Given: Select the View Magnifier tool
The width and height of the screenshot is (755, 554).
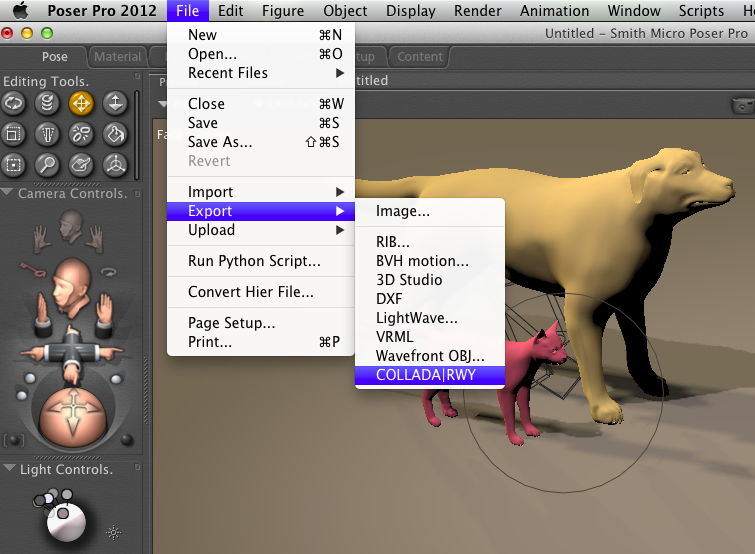Looking at the screenshot, I should [x=47, y=165].
